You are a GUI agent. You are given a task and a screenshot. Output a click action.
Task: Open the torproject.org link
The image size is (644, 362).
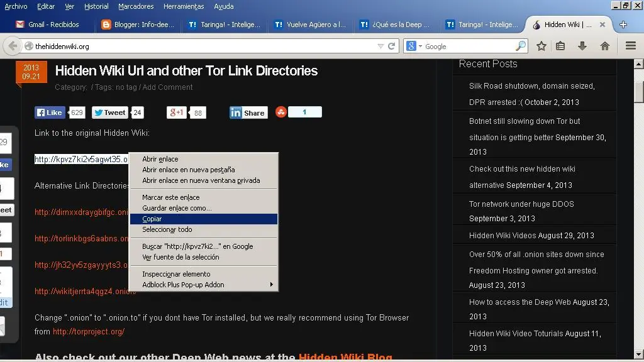tap(89, 332)
